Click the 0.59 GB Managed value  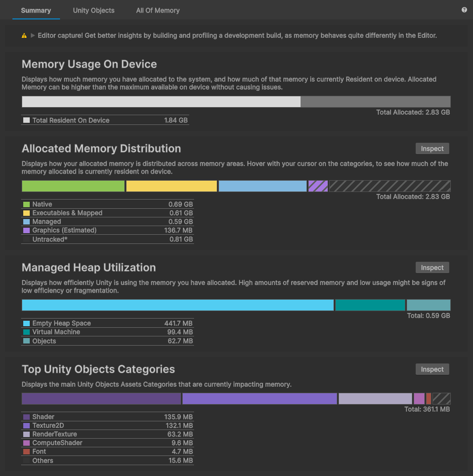(181, 222)
